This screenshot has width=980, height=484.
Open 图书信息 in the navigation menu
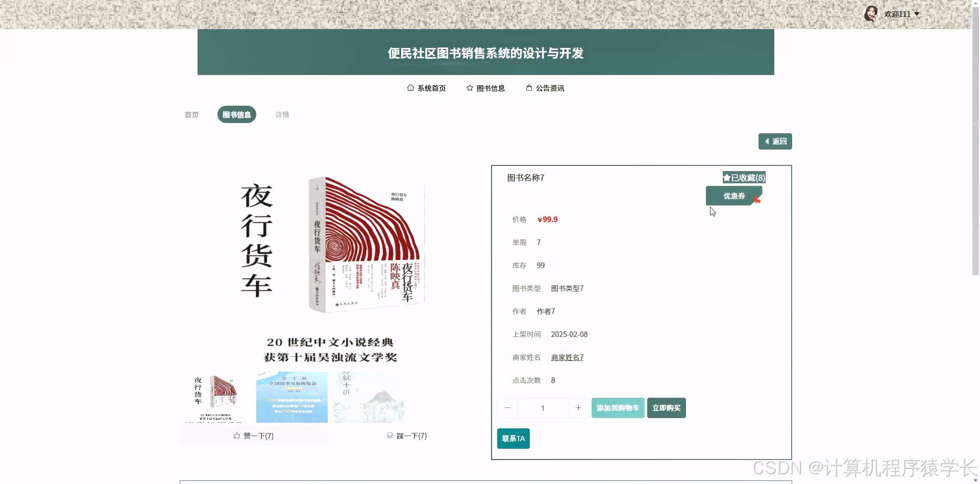point(485,88)
